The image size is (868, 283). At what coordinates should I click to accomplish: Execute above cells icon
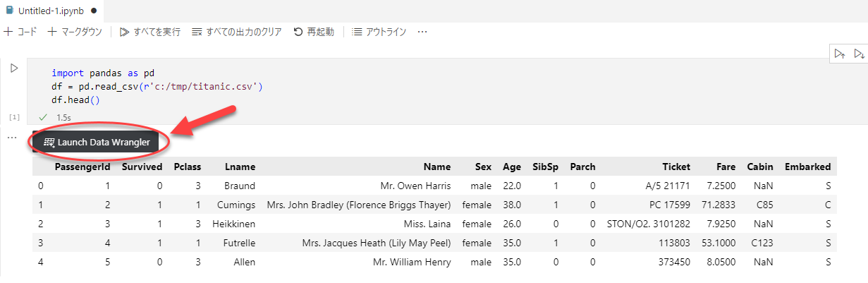point(839,54)
